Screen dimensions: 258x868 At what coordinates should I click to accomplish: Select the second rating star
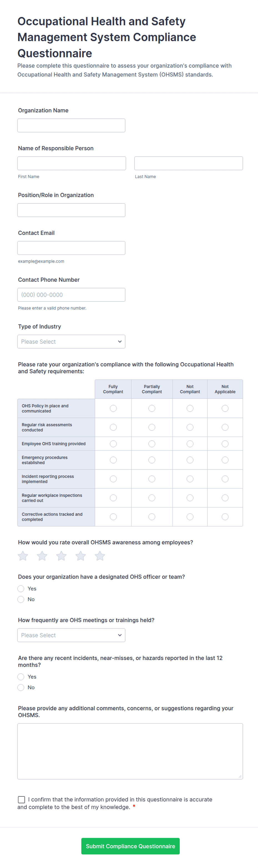(x=42, y=556)
